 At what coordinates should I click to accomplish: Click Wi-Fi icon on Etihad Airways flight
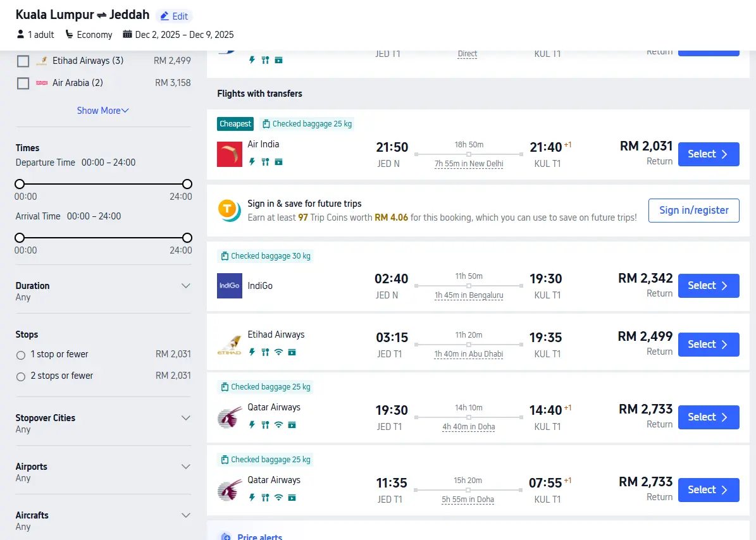click(278, 352)
